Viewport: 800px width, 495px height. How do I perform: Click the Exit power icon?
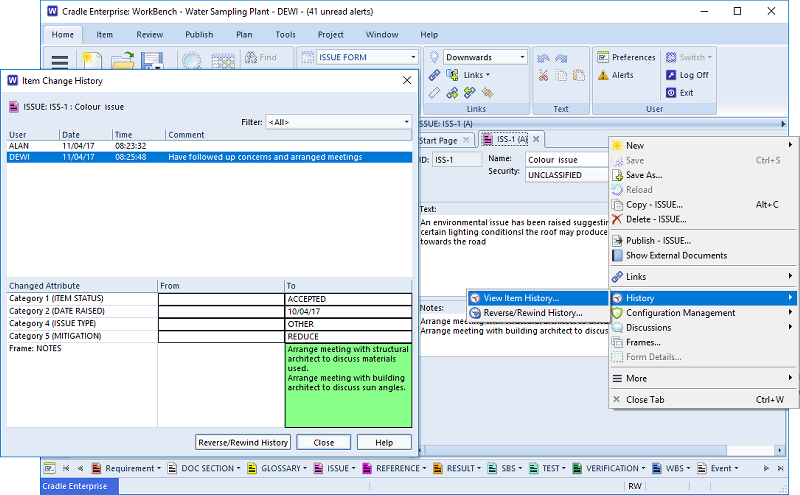(671, 93)
